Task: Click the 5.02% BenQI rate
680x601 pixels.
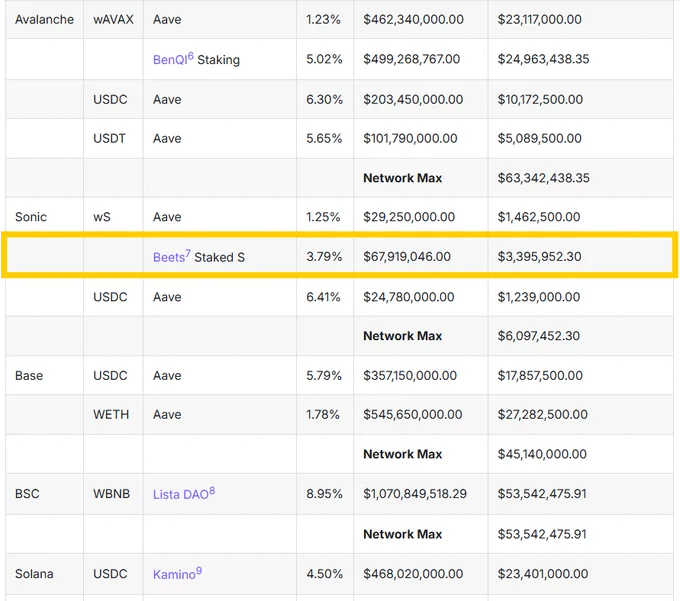Action: (324, 59)
